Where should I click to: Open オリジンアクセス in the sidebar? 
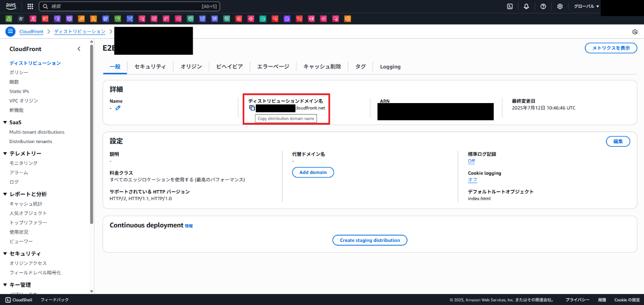click(28, 263)
